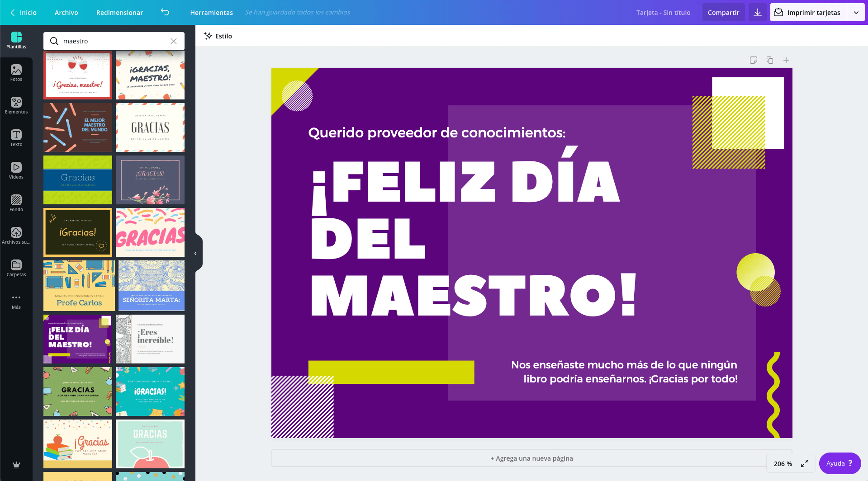Open the Redimensionar menu

pyautogui.click(x=119, y=13)
